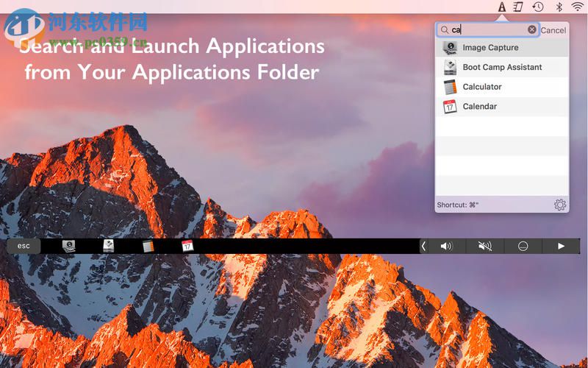
Task: Launch Calculator from search results
Action: point(502,87)
